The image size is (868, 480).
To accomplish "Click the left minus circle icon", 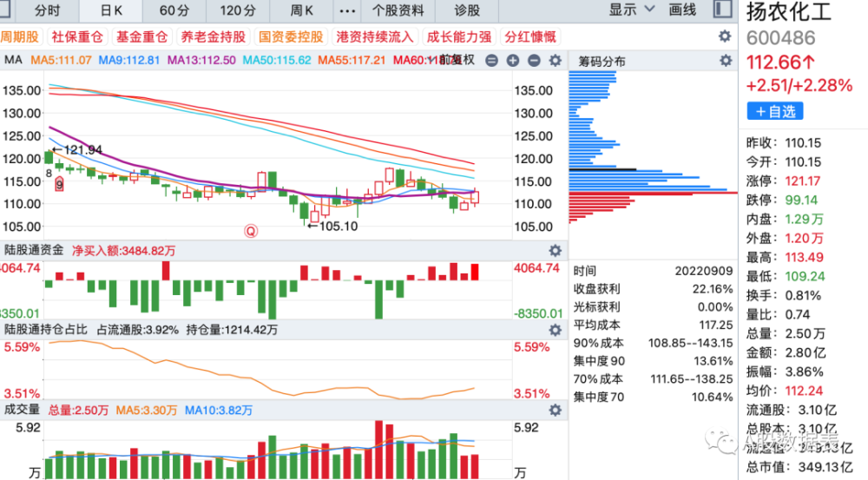I will 491,61.
